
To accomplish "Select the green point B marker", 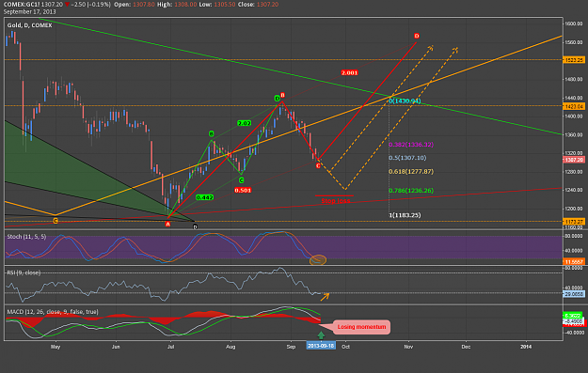I will (212, 133).
